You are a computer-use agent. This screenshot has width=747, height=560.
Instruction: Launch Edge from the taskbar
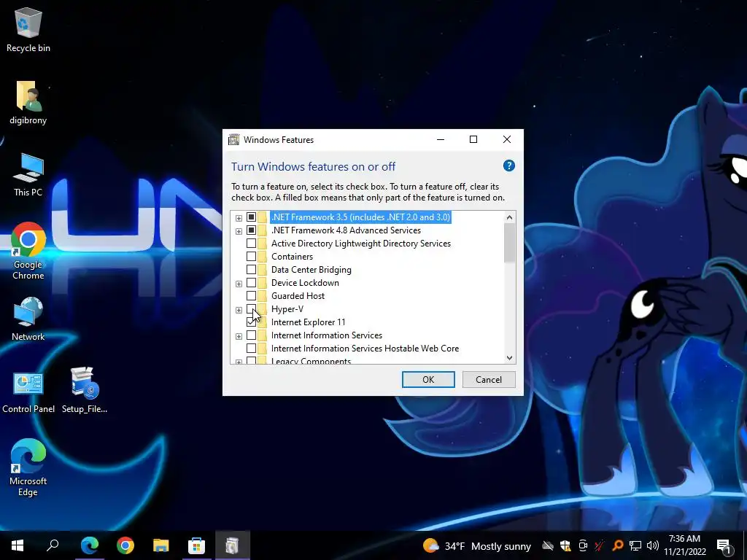(x=90, y=545)
